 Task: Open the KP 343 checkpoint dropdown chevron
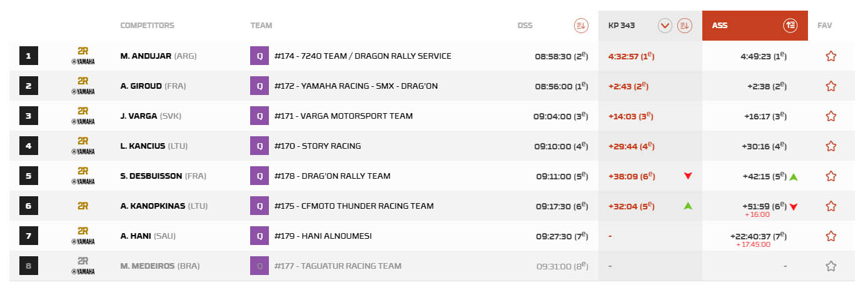[x=665, y=26]
